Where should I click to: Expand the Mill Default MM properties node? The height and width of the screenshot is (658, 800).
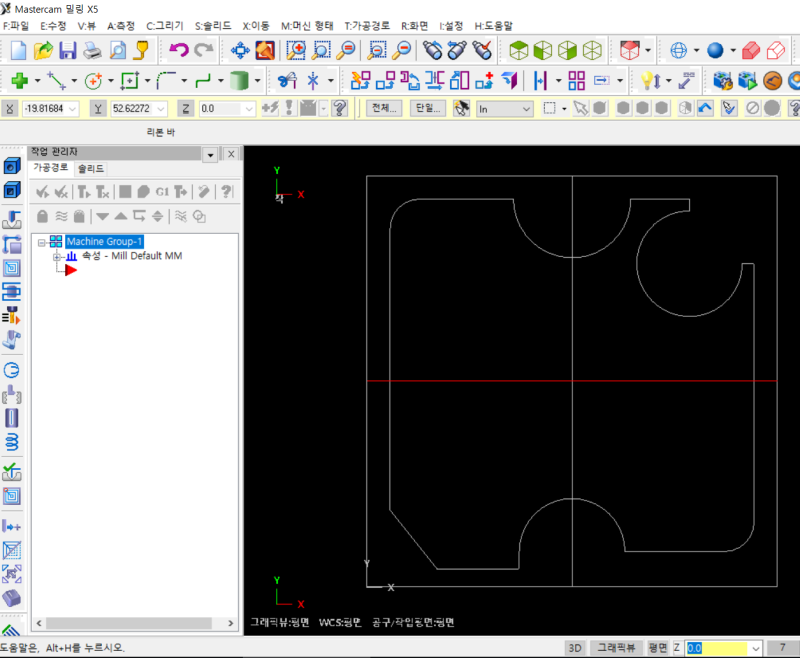tap(57, 256)
